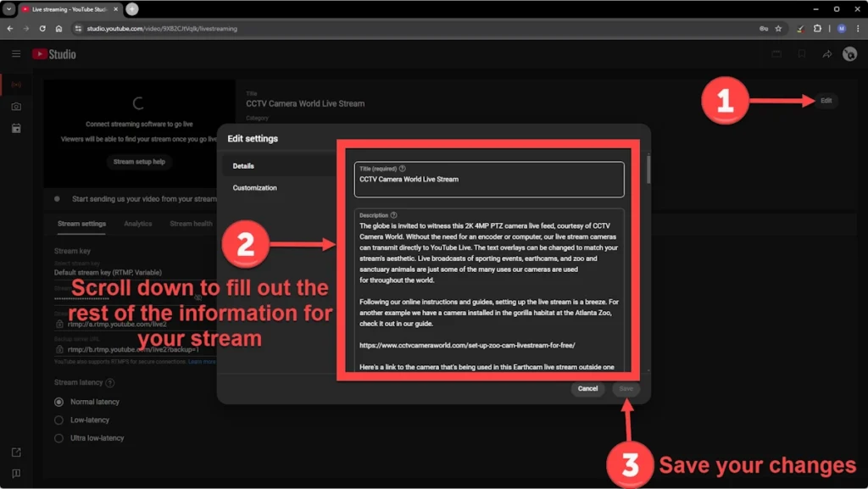868x489 pixels.
Task: Click the Stream latency help icon
Action: click(x=110, y=383)
